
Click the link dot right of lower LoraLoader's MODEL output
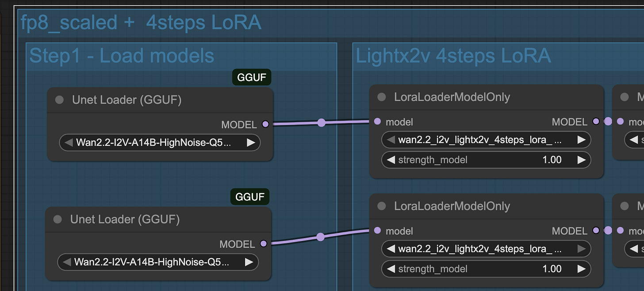(x=608, y=230)
